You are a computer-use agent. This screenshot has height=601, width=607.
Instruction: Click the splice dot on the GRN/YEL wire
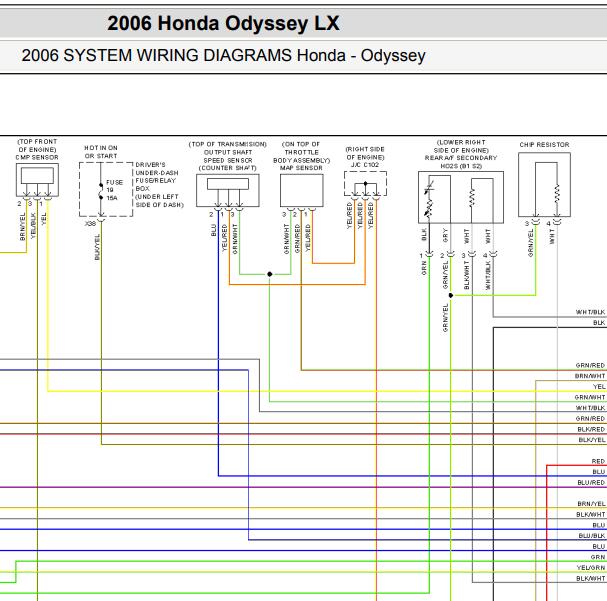point(451,296)
